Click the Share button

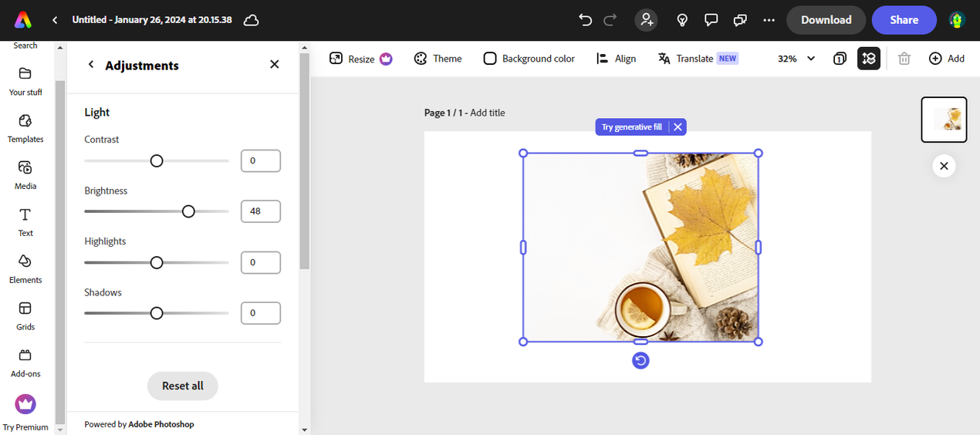pyautogui.click(x=904, y=20)
